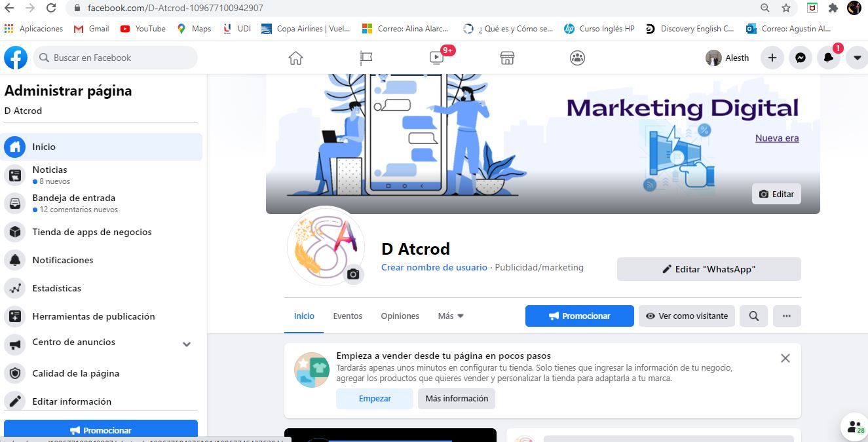The width and height of the screenshot is (868, 442).
Task: Open Messenger from the top bar
Action: pos(801,58)
